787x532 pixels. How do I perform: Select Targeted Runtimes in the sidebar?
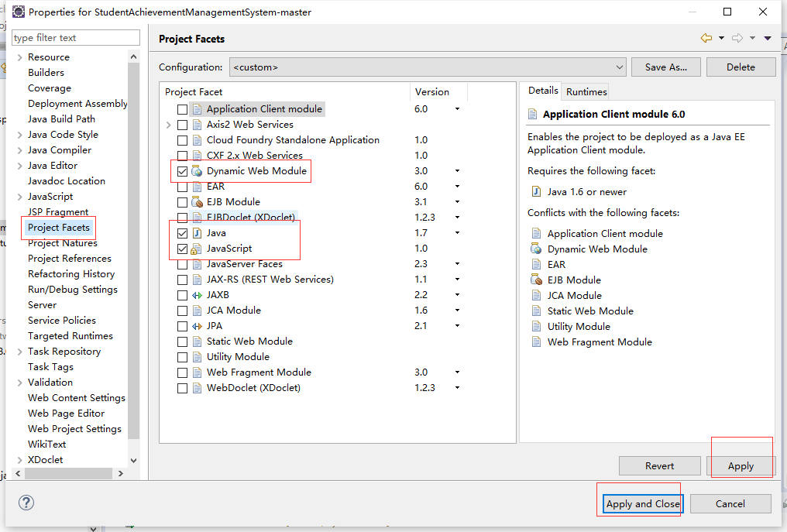tap(70, 336)
